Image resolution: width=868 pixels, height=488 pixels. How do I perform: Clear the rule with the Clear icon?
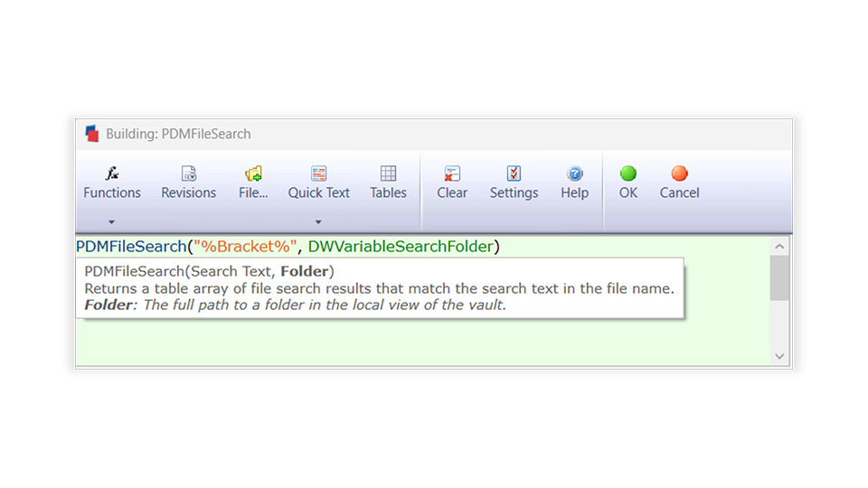[x=452, y=174]
